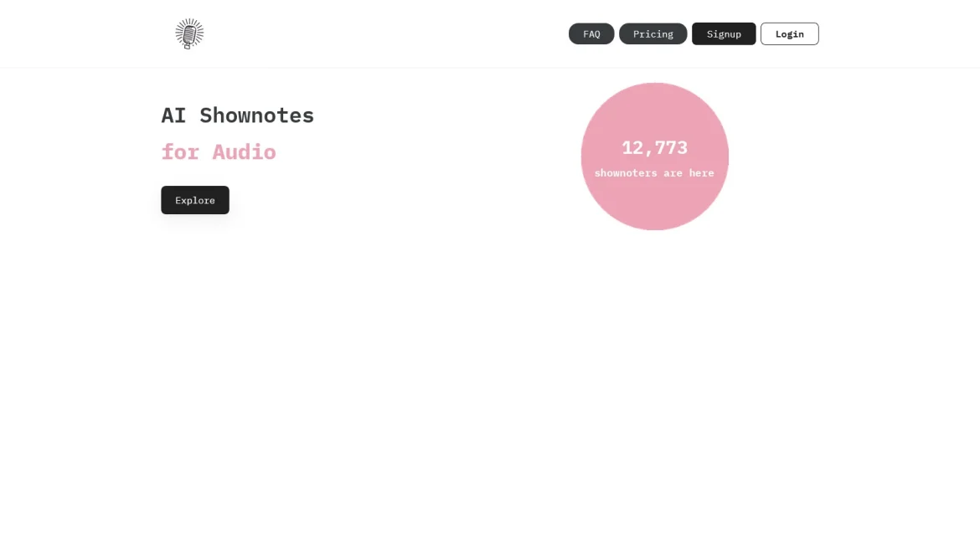Check plan costs via the Pricing pill
The height and width of the screenshot is (544, 980).
(653, 33)
